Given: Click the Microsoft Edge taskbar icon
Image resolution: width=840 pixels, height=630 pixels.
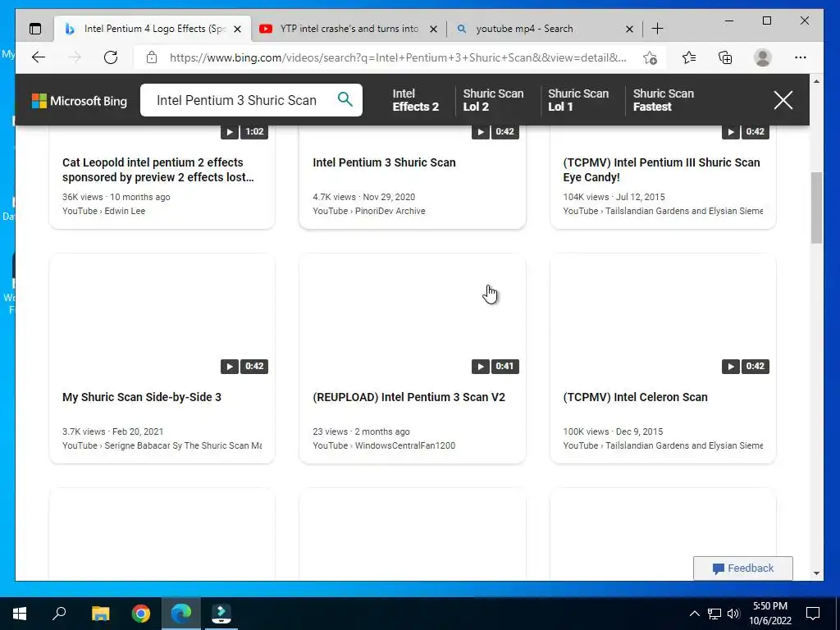Looking at the screenshot, I should [x=181, y=614].
